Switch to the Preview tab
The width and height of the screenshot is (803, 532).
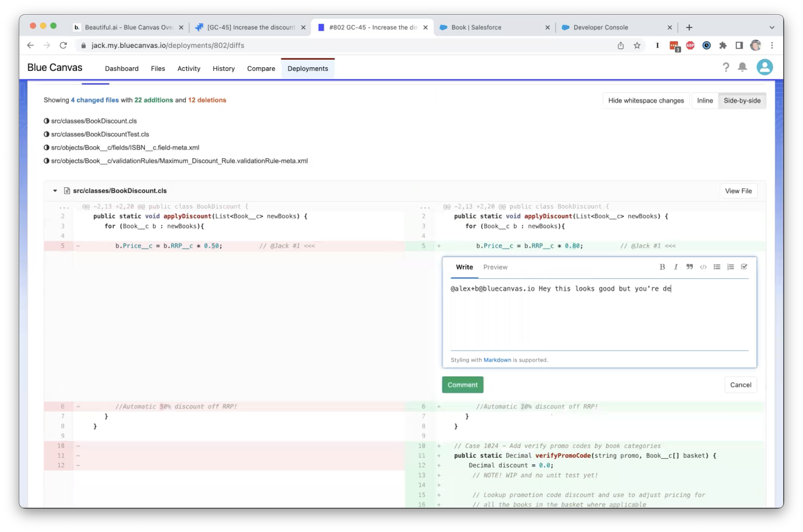(495, 267)
